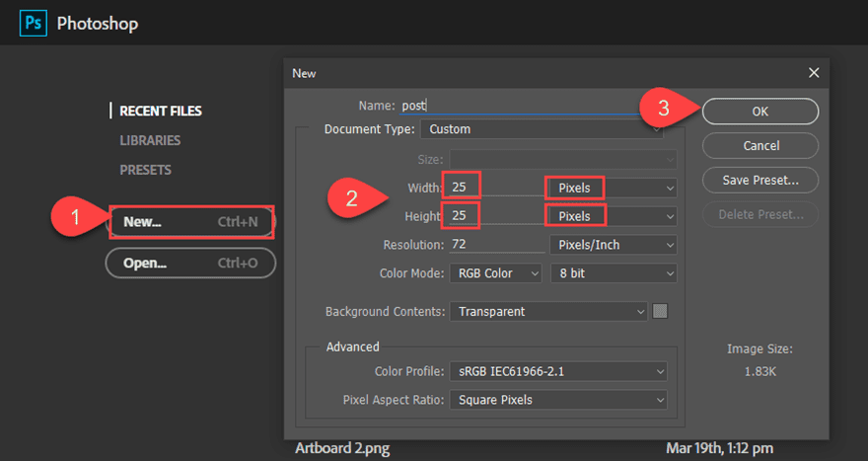Viewport: 868px width, 461px height.
Task: Click the Mar 19th, 1:12 pm date
Action: 720,448
